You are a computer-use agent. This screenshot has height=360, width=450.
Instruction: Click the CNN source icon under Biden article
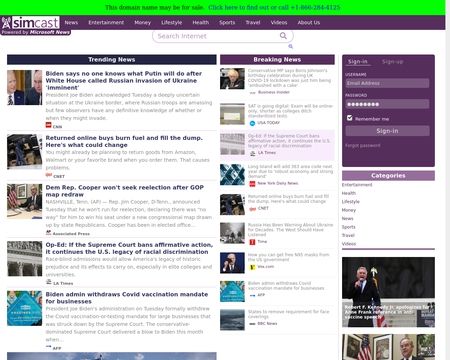click(x=48, y=125)
